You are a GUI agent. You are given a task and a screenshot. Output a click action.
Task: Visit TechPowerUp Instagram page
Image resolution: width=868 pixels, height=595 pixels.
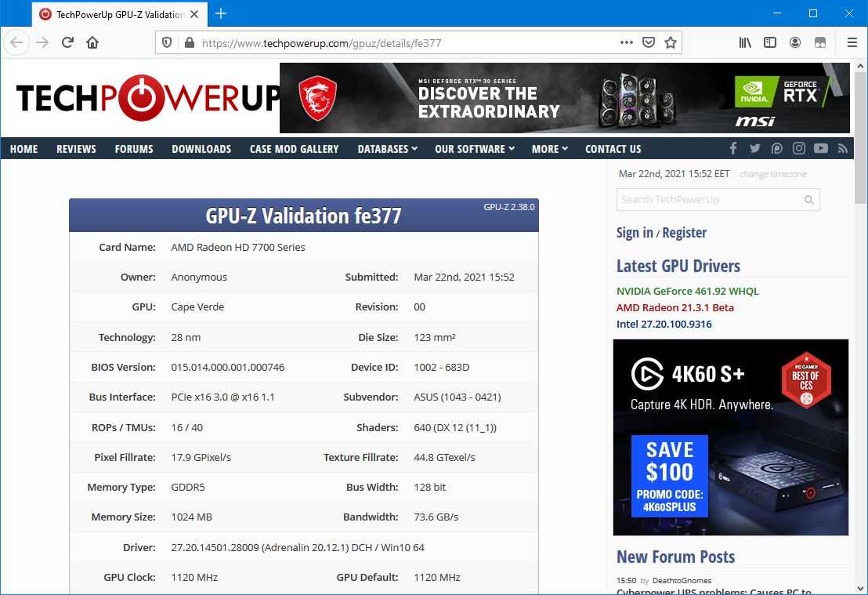tap(798, 148)
